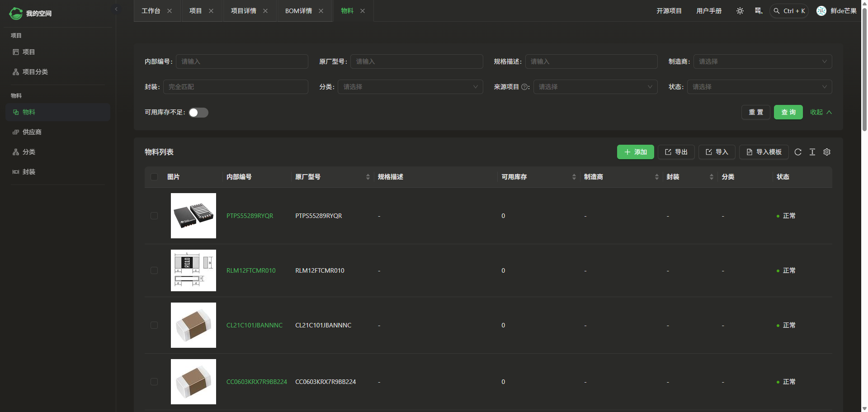Open 供应商 in the left sidebar

pyautogui.click(x=32, y=132)
